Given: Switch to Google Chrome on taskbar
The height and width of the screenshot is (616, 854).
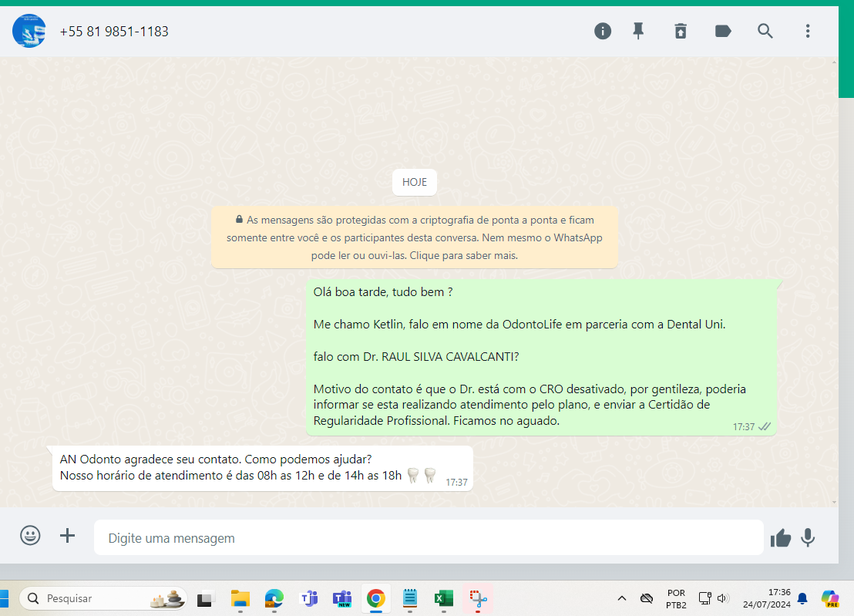Looking at the screenshot, I should click(376, 599).
